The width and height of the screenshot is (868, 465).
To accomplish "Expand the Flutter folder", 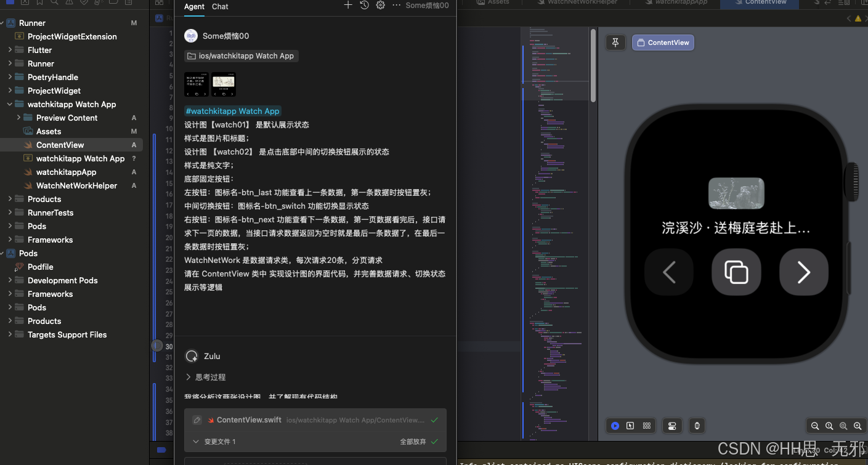I will pyautogui.click(x=10, y=50).
